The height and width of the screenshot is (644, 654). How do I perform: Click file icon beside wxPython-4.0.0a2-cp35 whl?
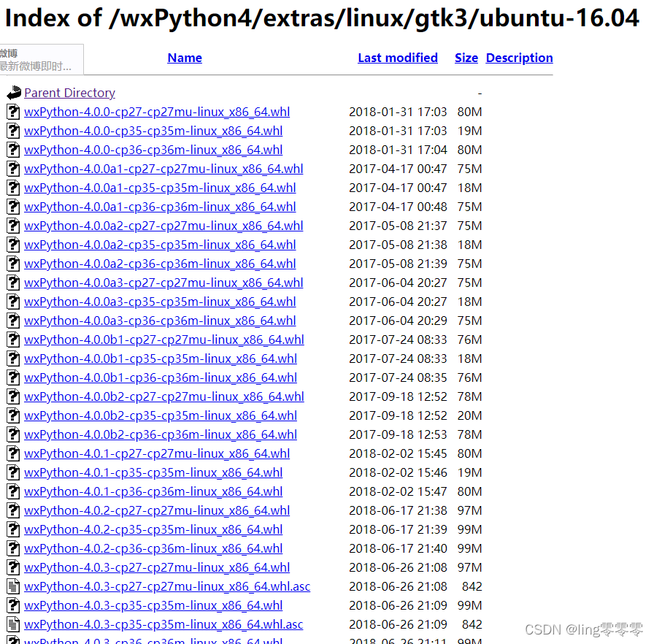13,245
